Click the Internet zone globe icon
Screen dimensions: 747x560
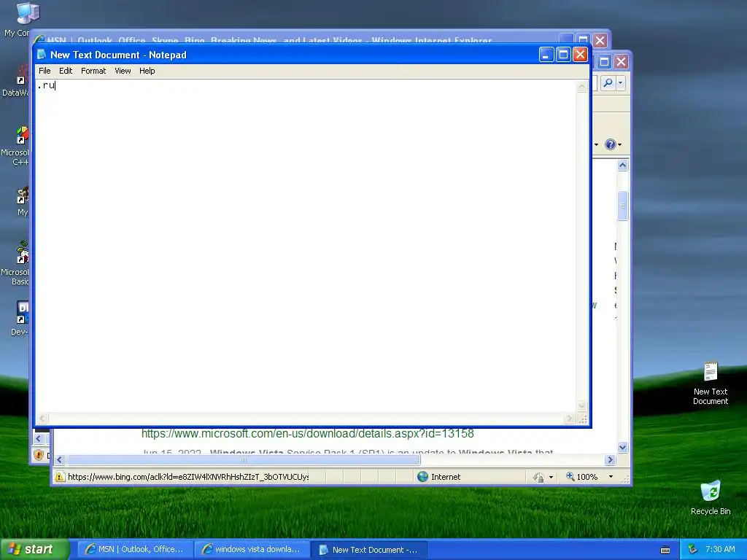pyautogui.click(x=422, y=477)
